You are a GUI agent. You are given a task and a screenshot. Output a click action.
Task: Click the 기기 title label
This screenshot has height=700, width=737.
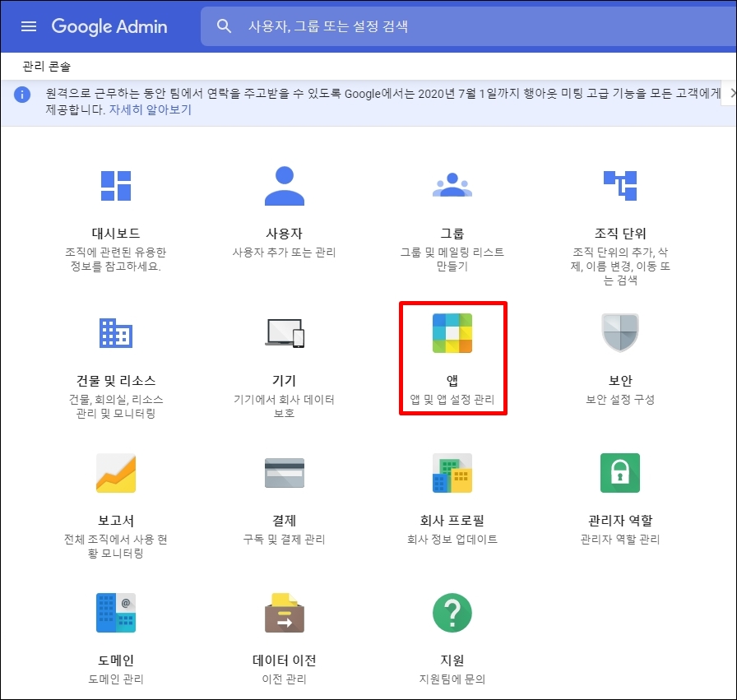click(x=284, y=380)
